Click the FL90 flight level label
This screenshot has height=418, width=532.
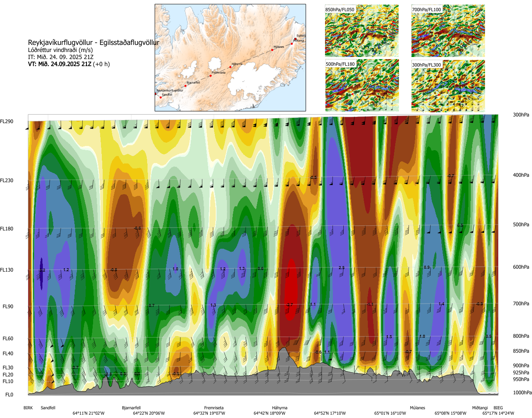(8, 307)
